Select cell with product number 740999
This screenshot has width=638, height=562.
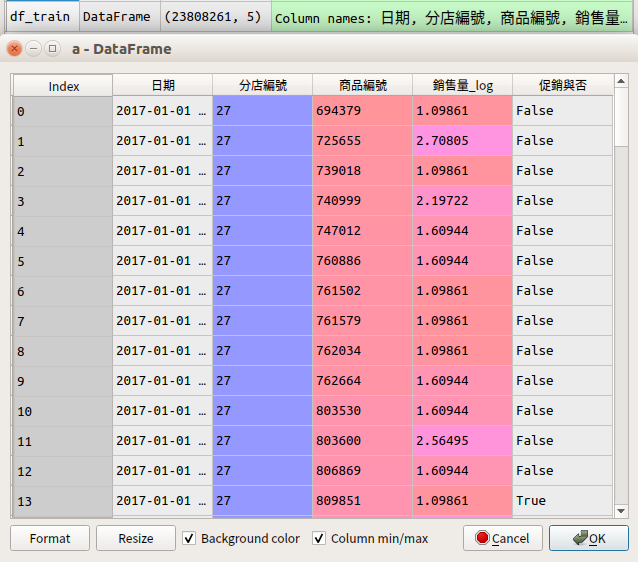click(363, 201)
